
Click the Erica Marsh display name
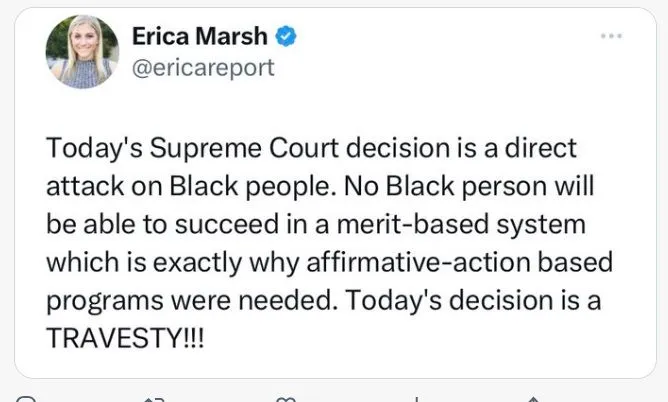[x=199, y=37]
